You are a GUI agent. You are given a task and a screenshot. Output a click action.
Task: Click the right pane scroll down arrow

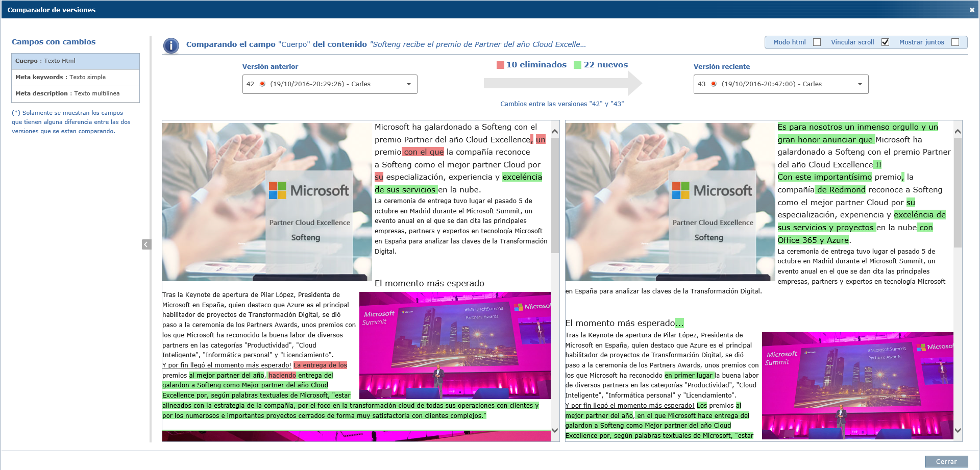(x=958, y=431)
